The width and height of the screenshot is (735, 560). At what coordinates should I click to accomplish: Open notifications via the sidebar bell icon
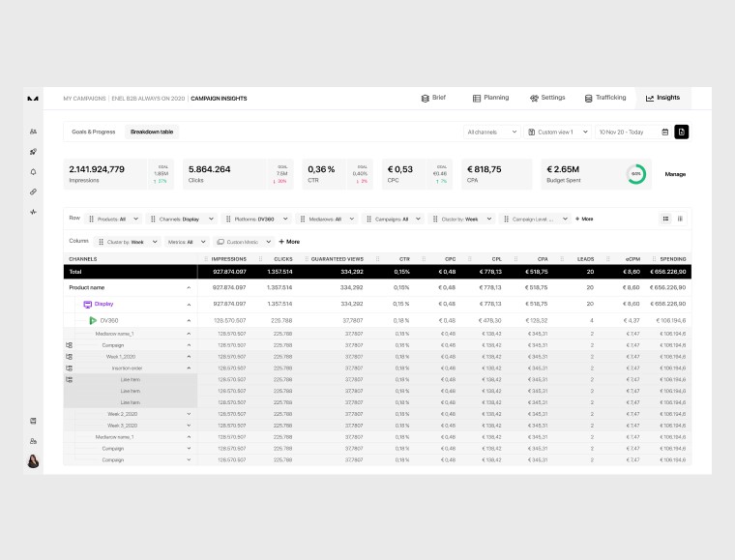(33, 171)
